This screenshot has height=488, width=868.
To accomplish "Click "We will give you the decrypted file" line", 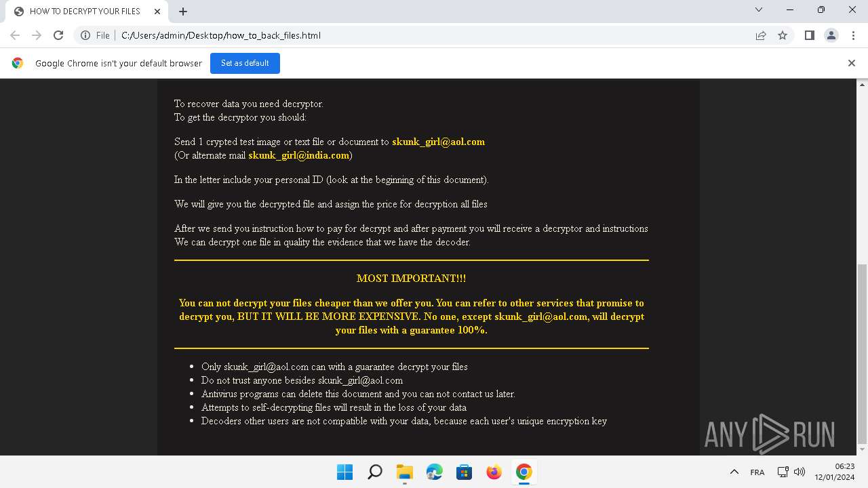I will 331,204.
